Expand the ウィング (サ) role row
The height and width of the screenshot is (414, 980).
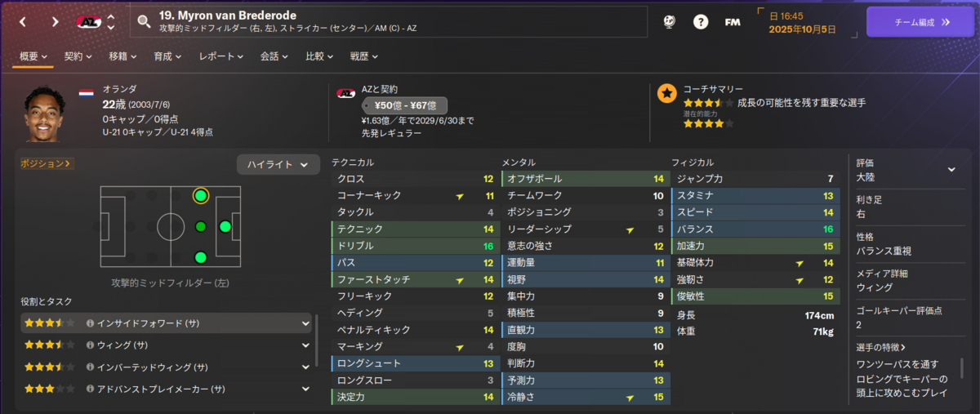pos(166,345)
